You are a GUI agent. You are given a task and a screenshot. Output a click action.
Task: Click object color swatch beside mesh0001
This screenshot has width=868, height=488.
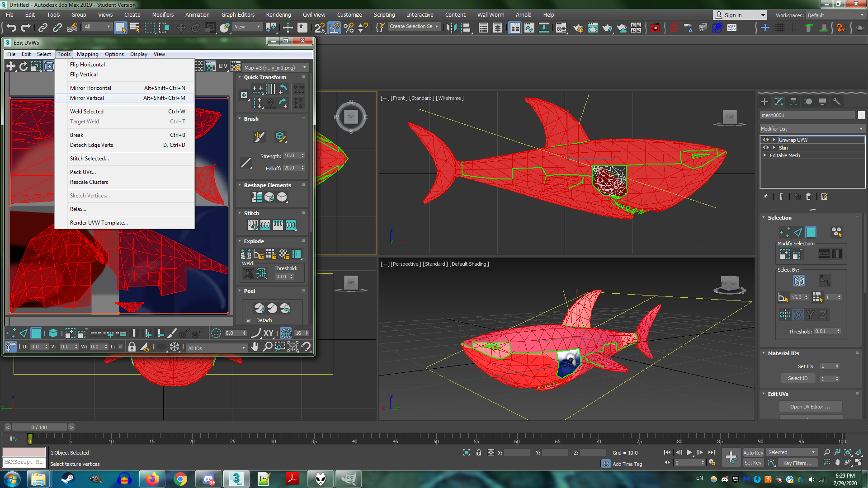tap(861, 115)
